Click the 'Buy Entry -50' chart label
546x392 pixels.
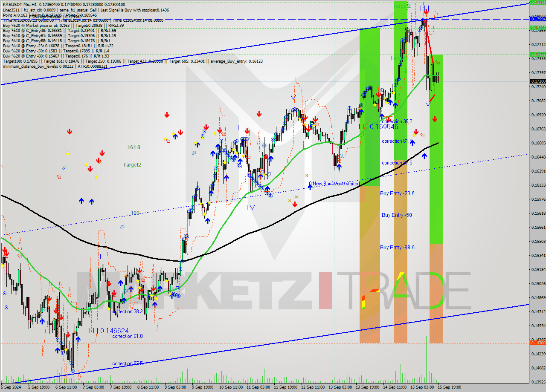pos(397,215)
